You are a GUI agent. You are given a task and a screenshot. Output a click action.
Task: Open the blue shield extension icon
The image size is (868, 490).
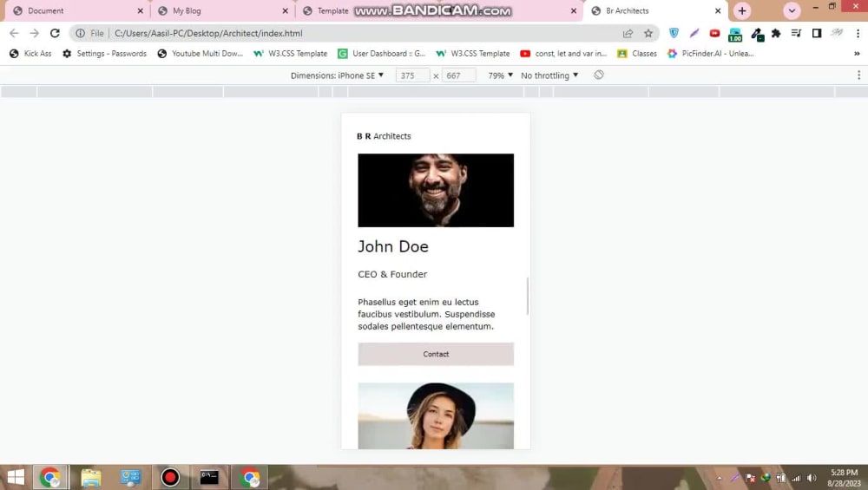(x=674, y=33)
